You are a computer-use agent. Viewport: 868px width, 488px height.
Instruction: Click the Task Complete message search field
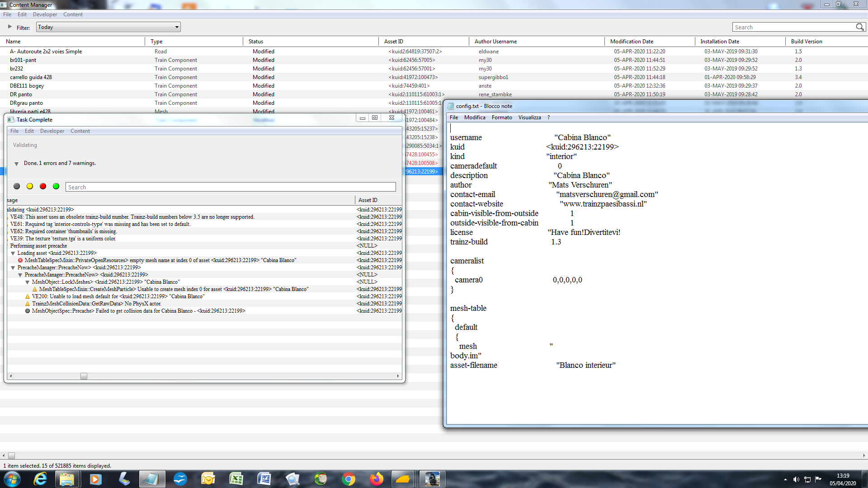click(x=231, y=187)
